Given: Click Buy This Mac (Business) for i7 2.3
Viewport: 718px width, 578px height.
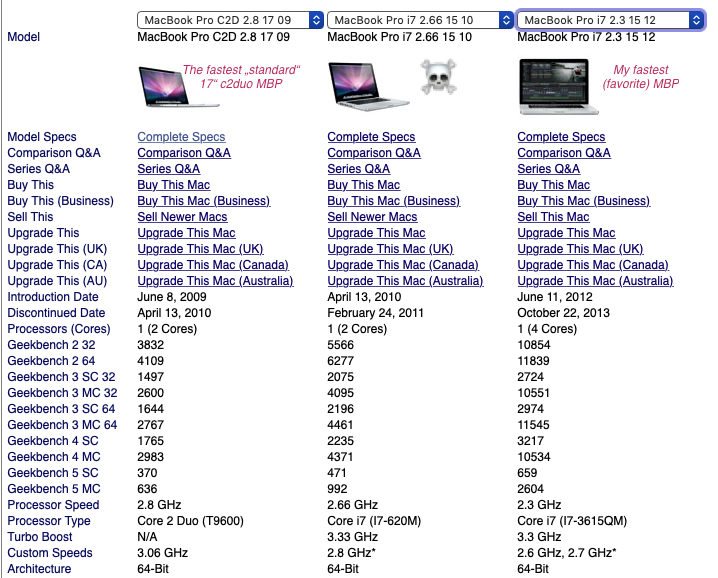Looking at the screenshot, I should [x=584, y=201].
